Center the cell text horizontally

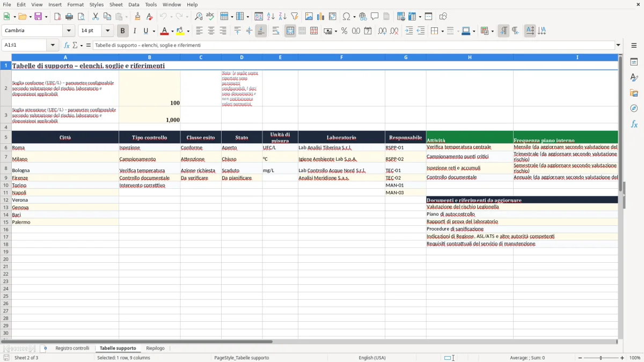click(x=211, y=31)
